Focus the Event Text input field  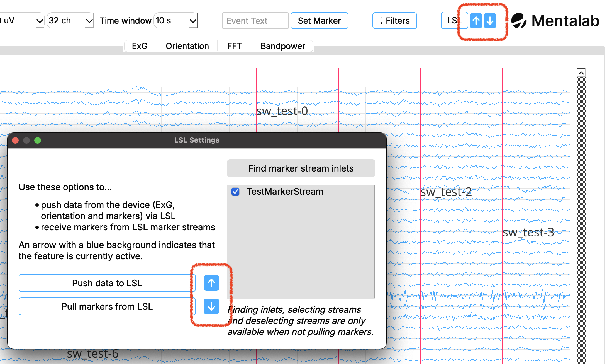click(x=255, y=21)
